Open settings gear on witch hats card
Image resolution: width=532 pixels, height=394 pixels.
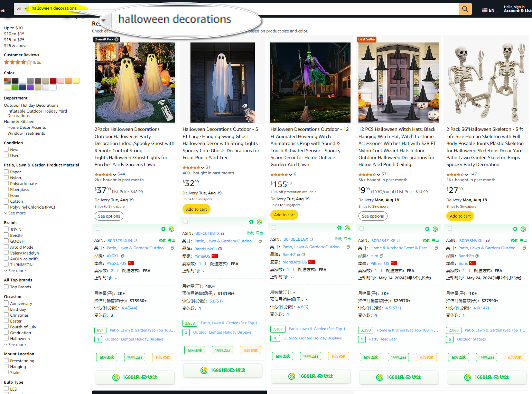[427, 229]
